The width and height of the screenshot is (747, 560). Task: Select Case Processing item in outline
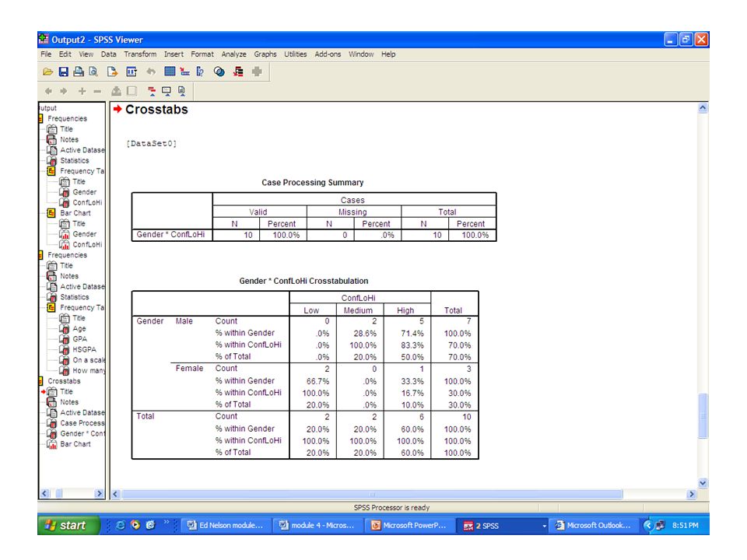coord(75,423)
